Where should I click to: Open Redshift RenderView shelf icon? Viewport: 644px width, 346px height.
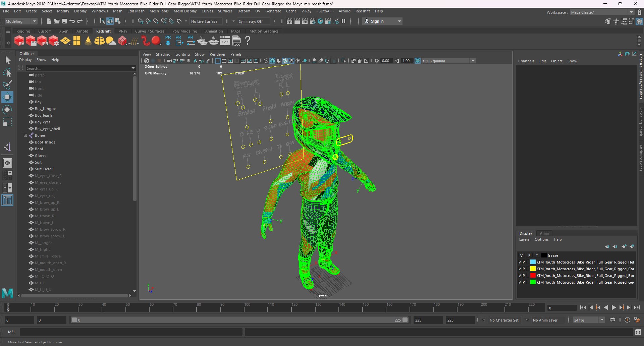[19, 41]
